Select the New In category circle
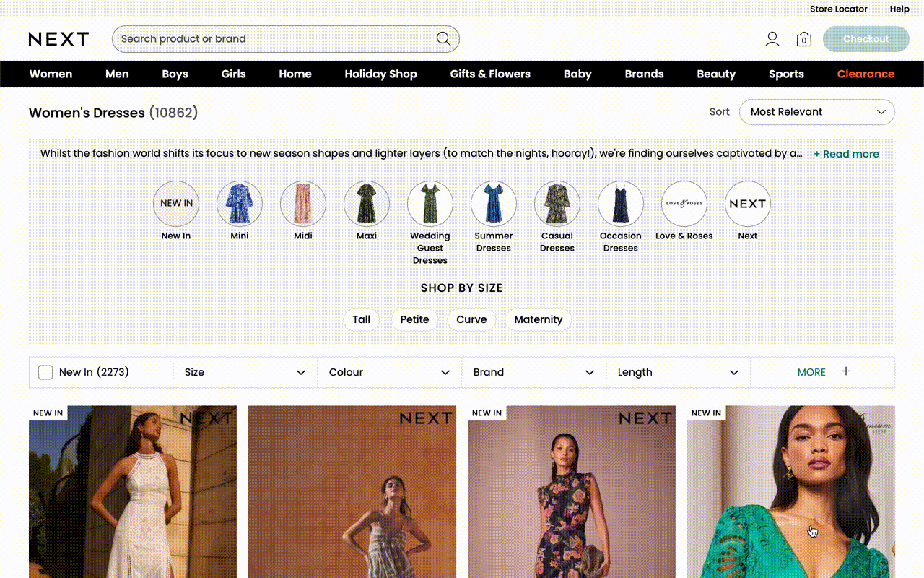Image resolution: width=924 pixels, height=578 pixels. 176,204
